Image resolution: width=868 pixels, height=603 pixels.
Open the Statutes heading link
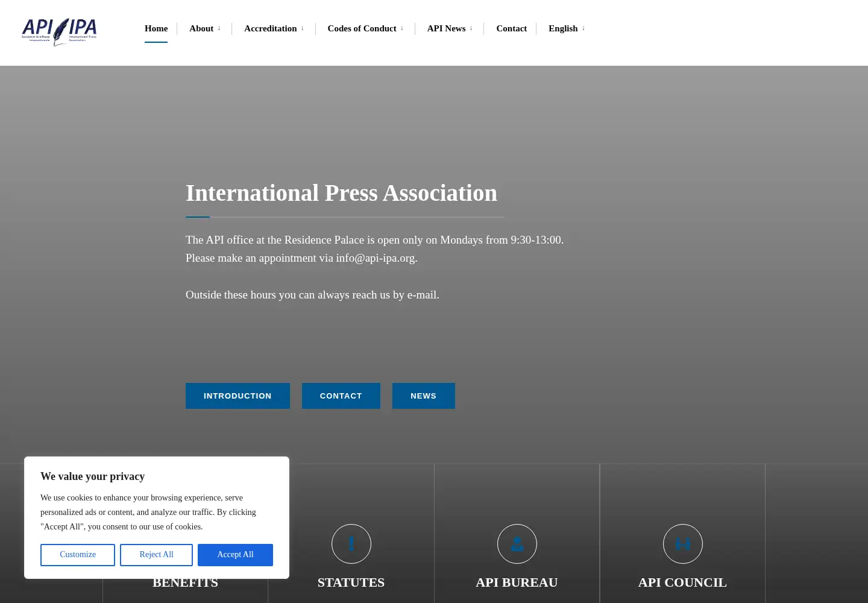[351, 582]
